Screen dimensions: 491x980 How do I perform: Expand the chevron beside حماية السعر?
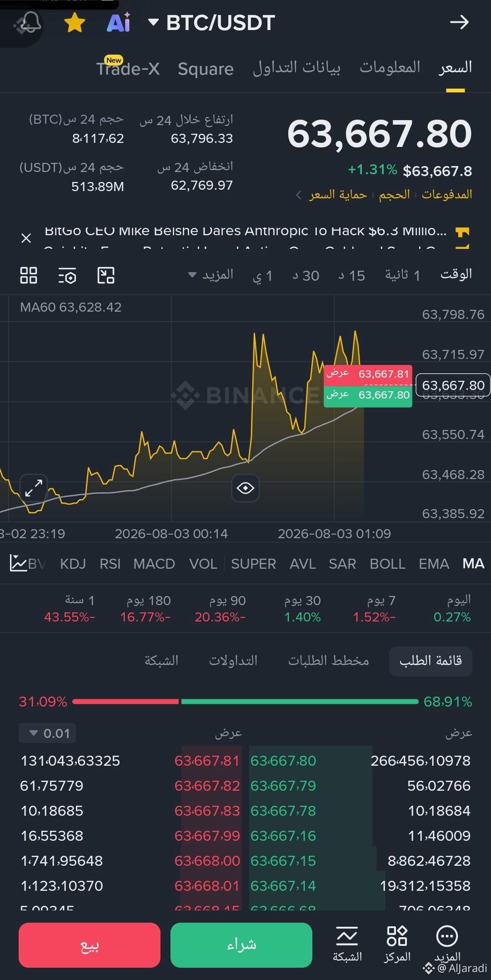299,195
